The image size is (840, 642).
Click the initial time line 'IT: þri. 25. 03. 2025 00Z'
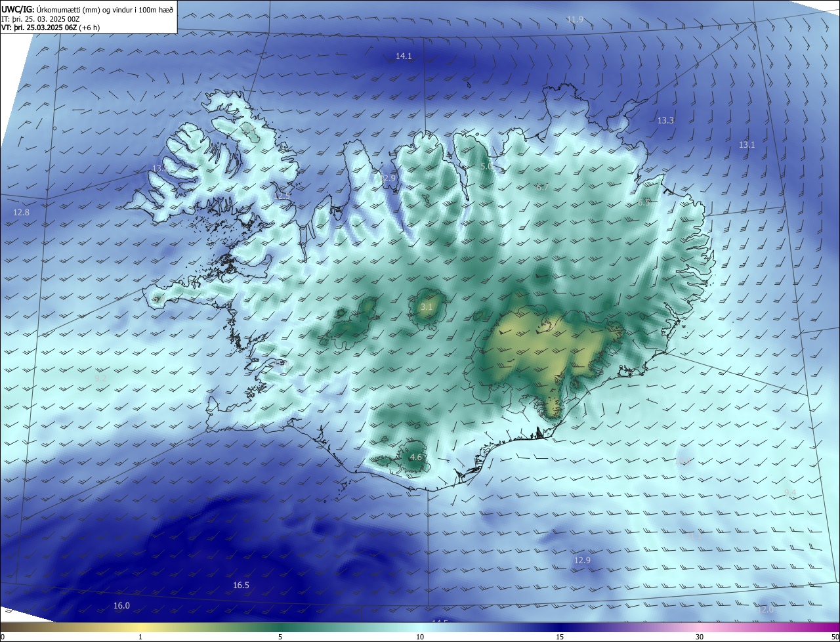pos(41,18)
